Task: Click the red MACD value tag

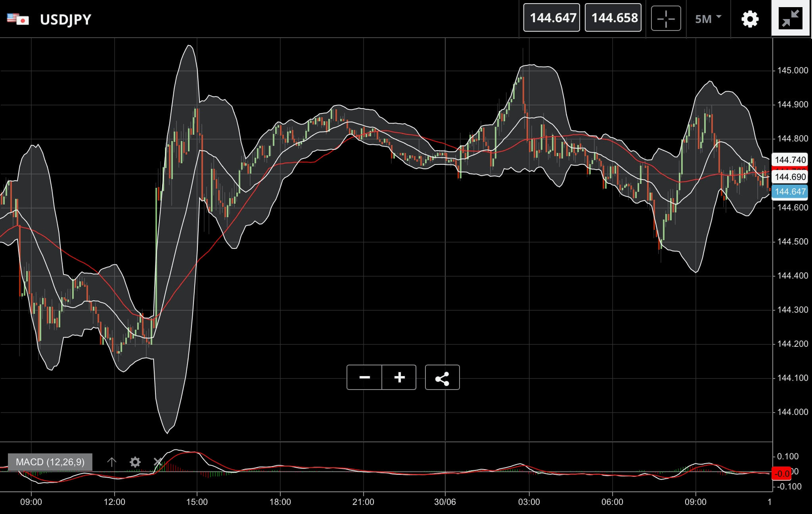Action: point(781,474)
